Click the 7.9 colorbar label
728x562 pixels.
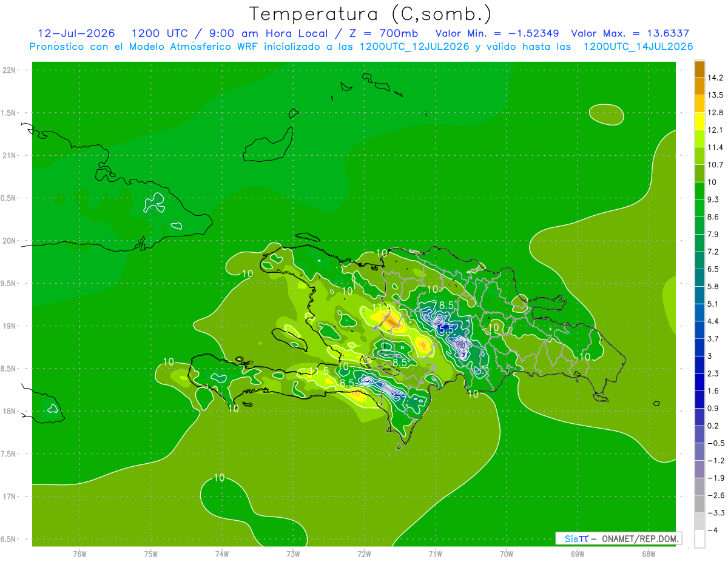[x=714, y=235]
